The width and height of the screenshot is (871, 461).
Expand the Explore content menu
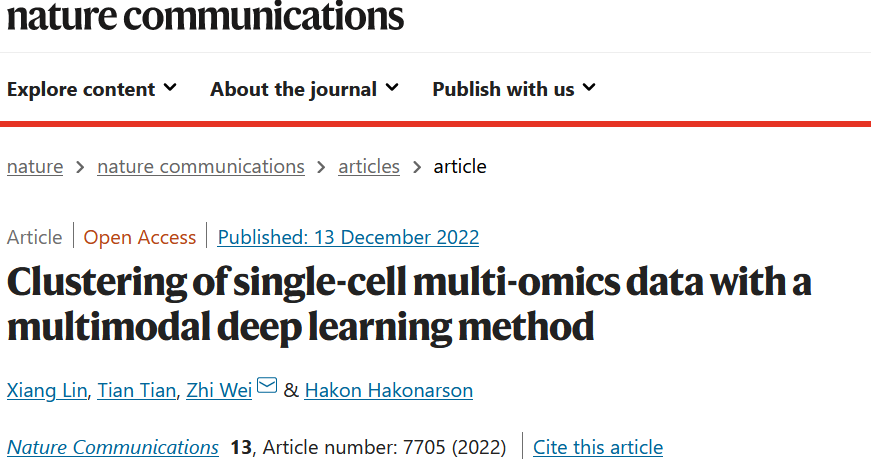(x=91, y=89)
